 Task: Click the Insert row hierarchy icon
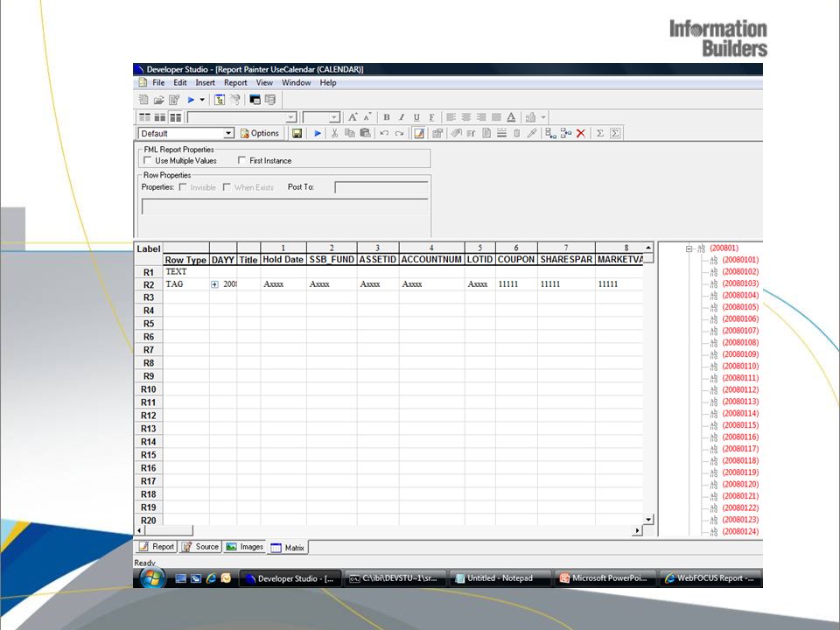pyautogui.click(x=550, y=133)
